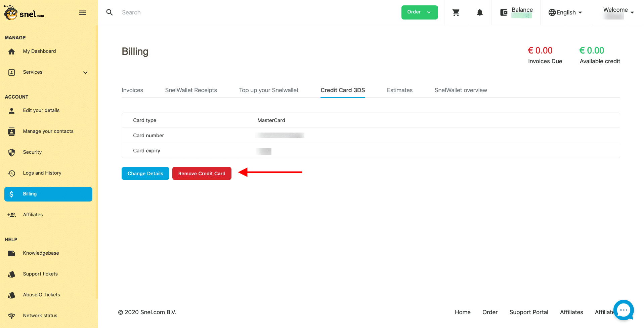
Task: Click the Card expiry label
Action: pyautogui.click(x=146, y=151)
